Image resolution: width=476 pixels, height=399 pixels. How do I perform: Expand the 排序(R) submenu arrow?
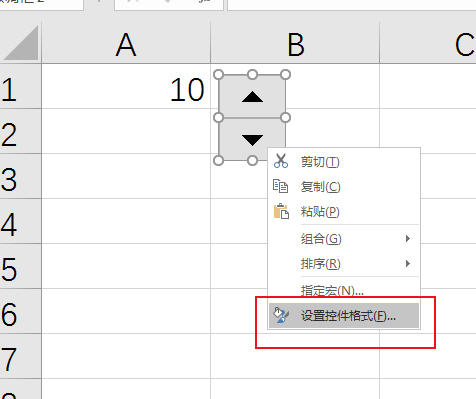click(408, 264)
